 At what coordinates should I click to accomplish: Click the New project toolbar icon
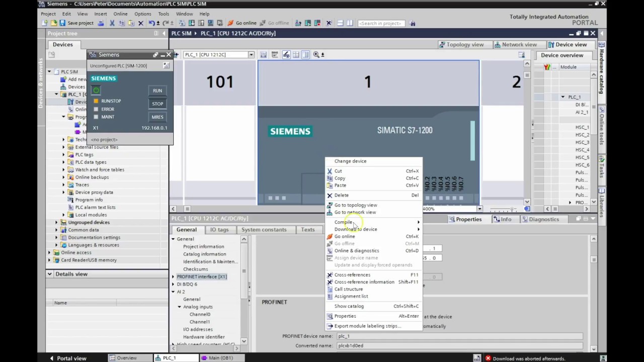pyautogui.click(x=45, y=23)
